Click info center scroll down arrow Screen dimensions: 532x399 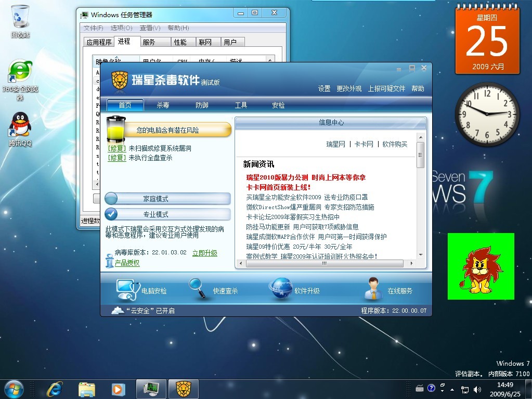click(421, 255)
